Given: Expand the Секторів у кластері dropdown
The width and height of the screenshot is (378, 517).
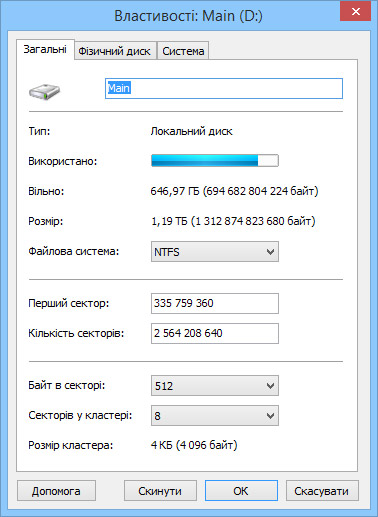Looking at the screenshot, I should (x=215, y=416).
